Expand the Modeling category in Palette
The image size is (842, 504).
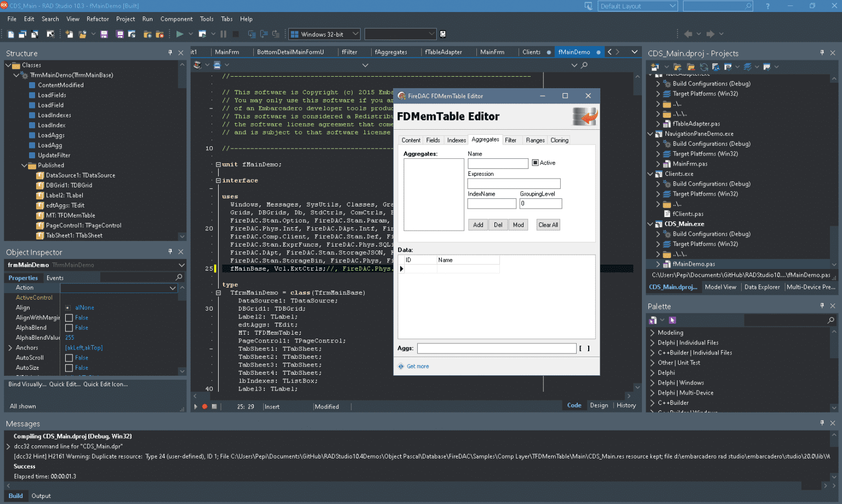(x=652, y=333)
